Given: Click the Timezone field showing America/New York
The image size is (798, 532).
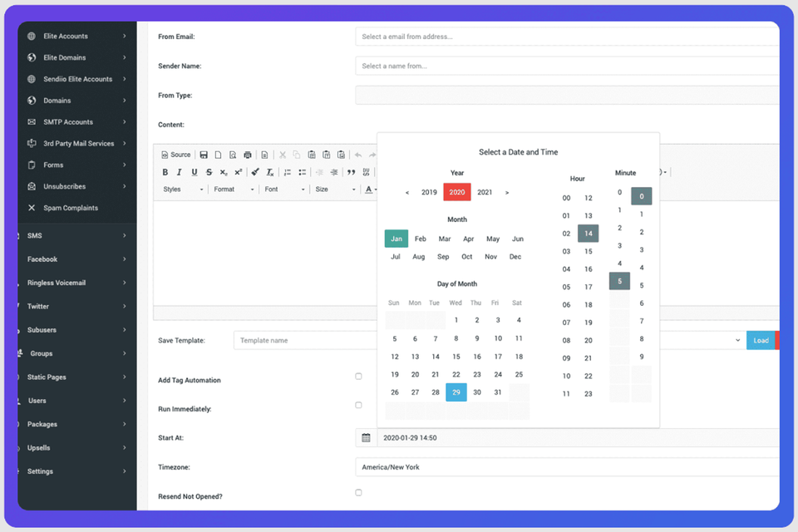Looking at the screenshot, I should (567, 467).
